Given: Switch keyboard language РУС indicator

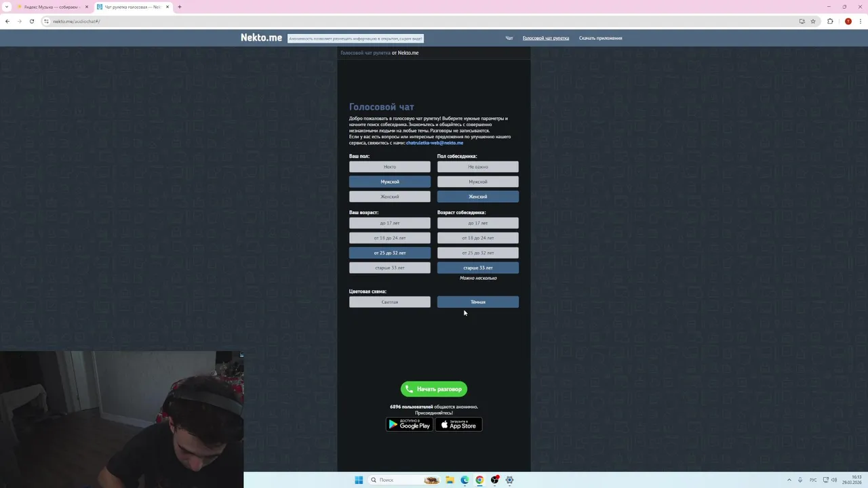Looking at the screenshot, I should pos(813,480).
